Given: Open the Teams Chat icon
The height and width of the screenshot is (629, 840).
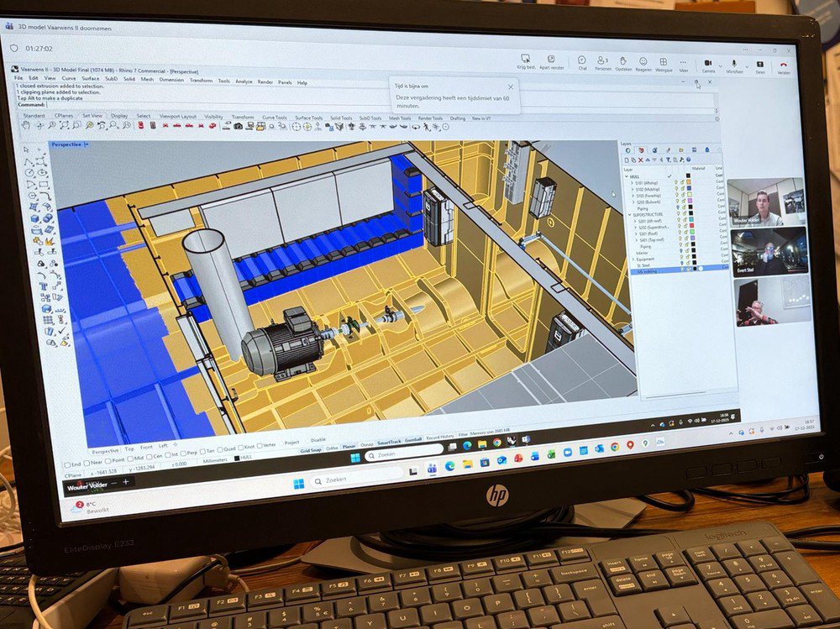Looking at the screenshot, I should [x=581, y=61].
